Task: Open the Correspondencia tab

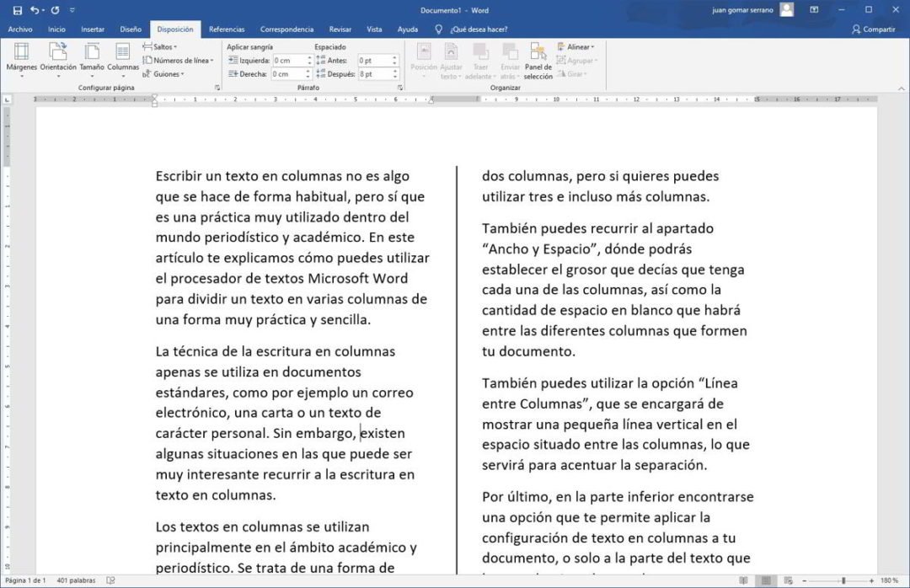Action: pyautogui.click(x=286, y=28)
